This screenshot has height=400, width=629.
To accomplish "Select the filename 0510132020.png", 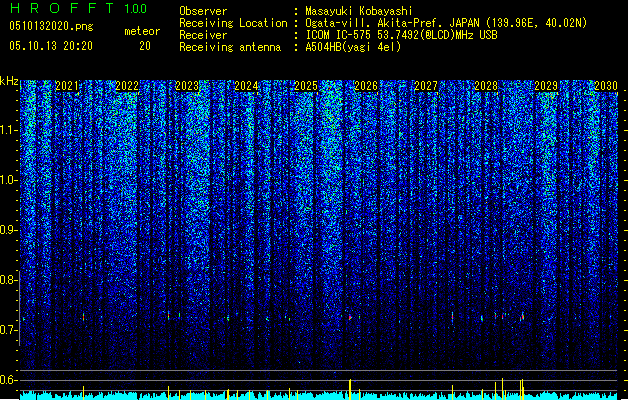I will click(51, 26).
